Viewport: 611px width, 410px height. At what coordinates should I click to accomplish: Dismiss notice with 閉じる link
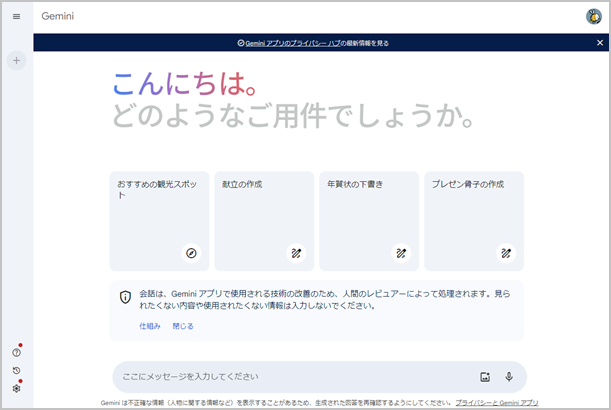coord(183,326)
